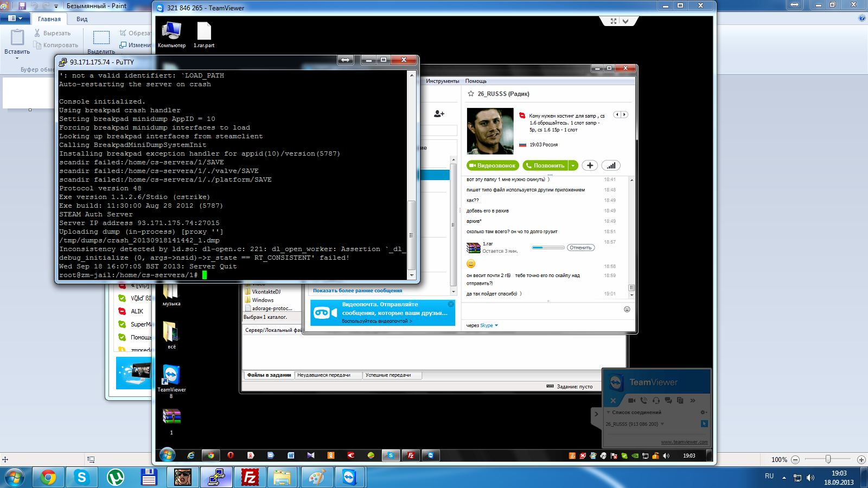This screenshot has height=488, width=868.
Task: Switch to Файлы в задании tab
Action: tap(269, 375)
